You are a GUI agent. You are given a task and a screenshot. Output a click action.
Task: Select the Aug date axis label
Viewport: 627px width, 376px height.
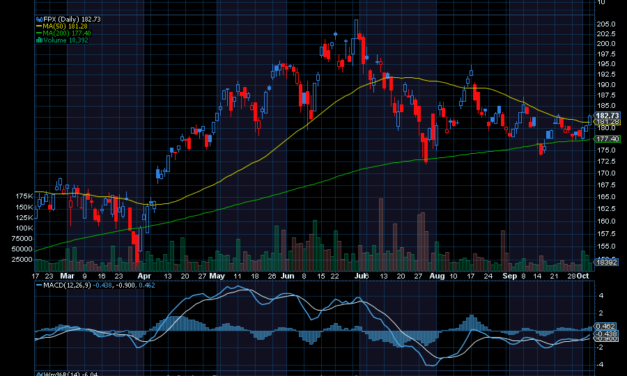437,276
